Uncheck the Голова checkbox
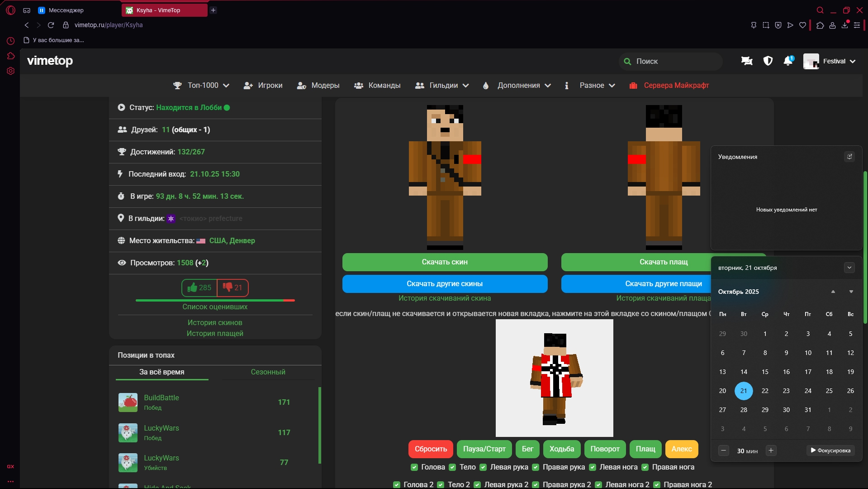The width and height of the screenshot is (868, 489). (x=414, y=467)
